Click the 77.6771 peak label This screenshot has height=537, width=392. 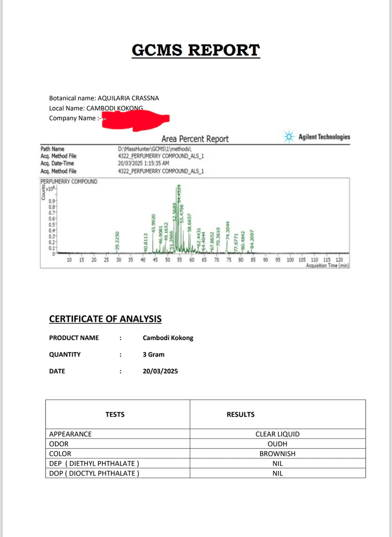pos(236,243)
